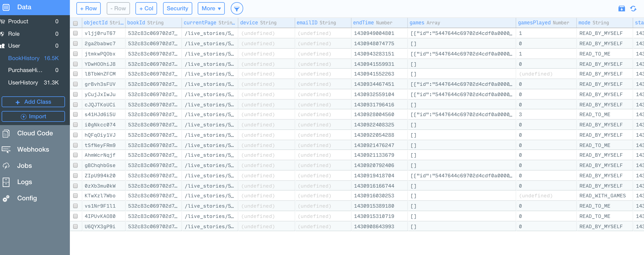Select gamesPlayed value 3 in s41HJd6i5U row

click(546, 115)
